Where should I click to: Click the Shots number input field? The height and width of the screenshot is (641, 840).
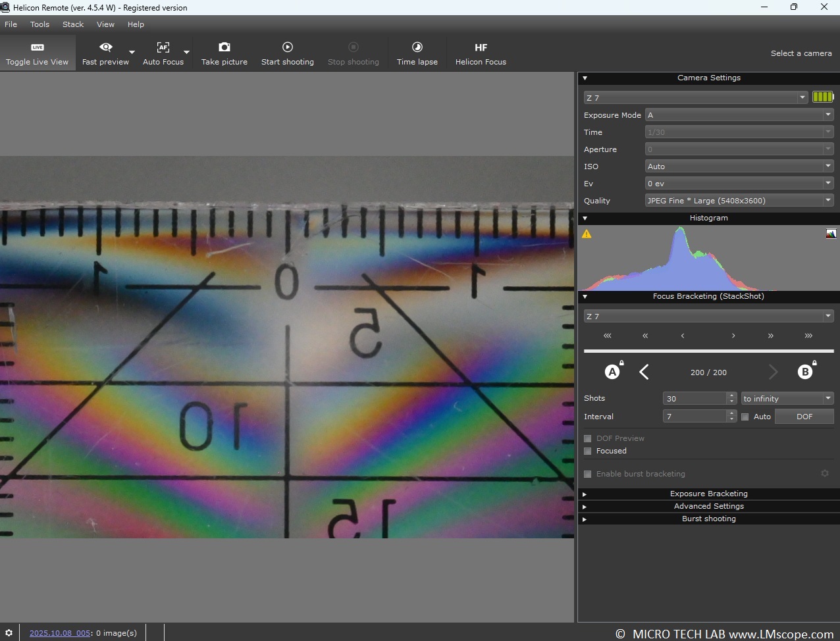click(x=695, y=399)
